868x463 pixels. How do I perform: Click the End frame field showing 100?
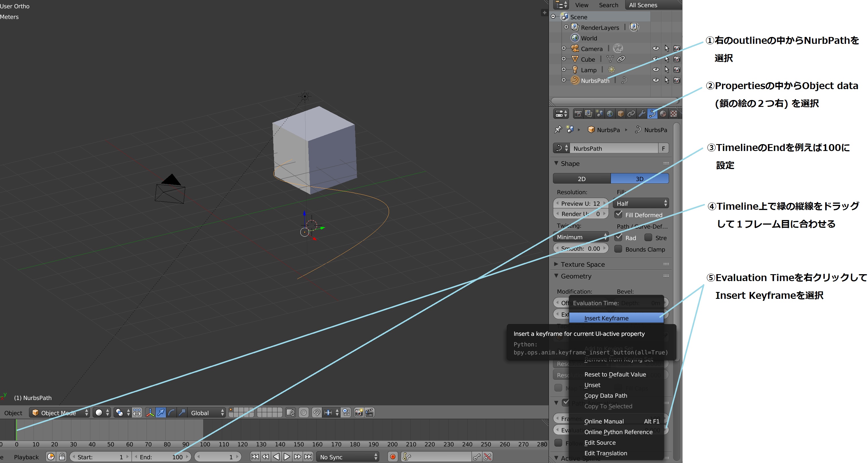[161, 457]
